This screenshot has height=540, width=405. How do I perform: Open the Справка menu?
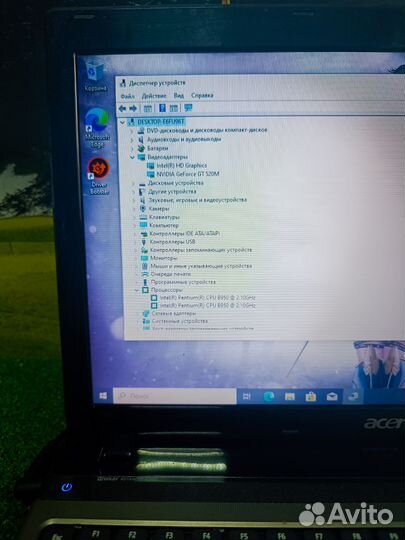pyautogui.click(x=202, y=95)
